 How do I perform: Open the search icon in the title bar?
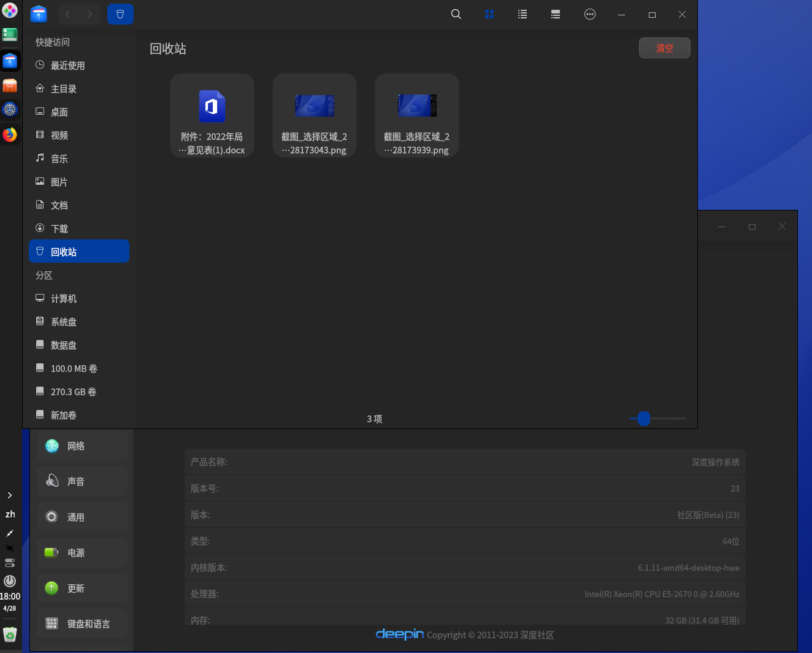(x=456, y=14)
